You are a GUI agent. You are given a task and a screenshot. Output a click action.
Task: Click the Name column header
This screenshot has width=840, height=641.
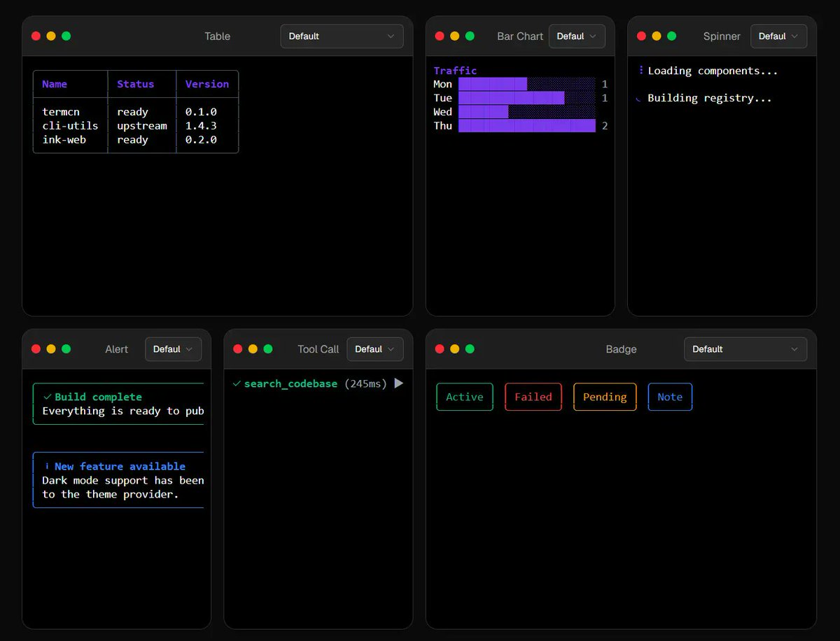(x=55, y=84)
